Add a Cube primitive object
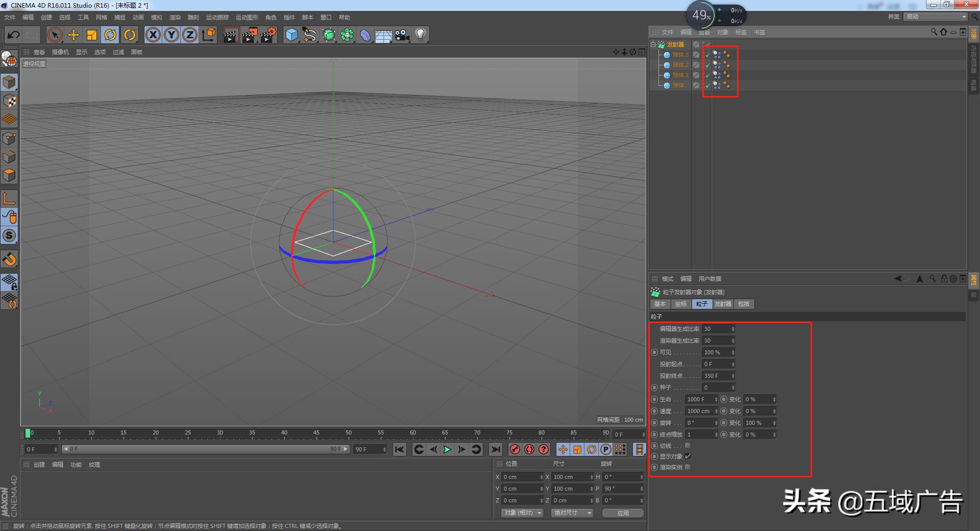This screenshot has height=531, width=980. pos(291,35)
